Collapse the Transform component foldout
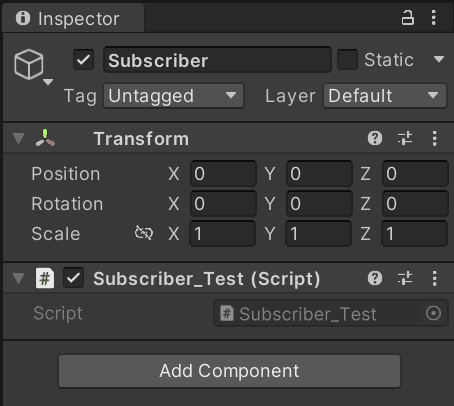 click(18, 138)
